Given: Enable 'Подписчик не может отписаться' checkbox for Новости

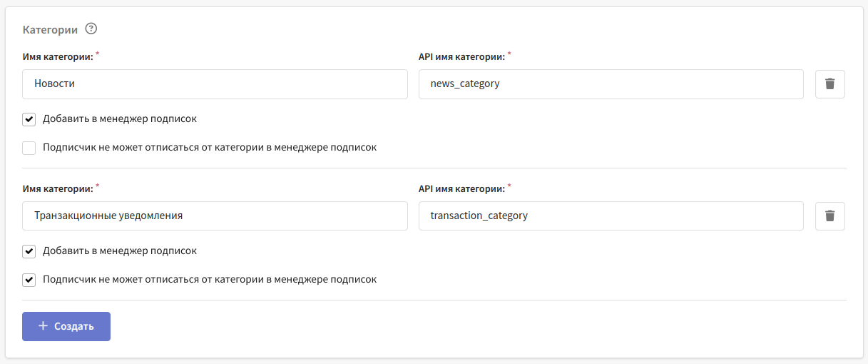Looking at the screenshot, I should tap(29, 148).
